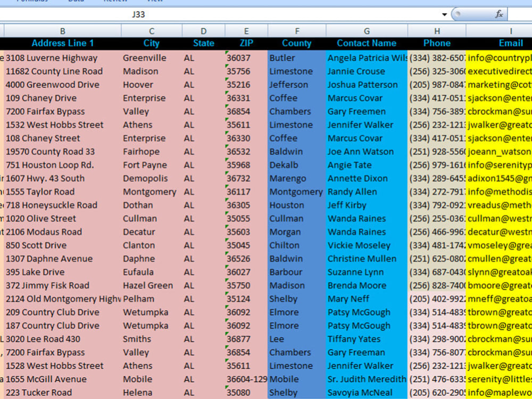Viewport: 532px width, 399px height.
Task: Select column G header
Action: click(367, 31)
